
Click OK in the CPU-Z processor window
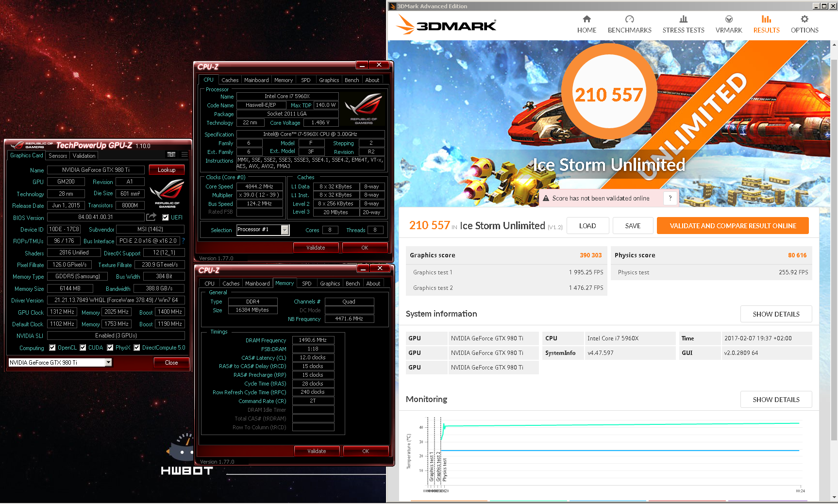(365, 248)
